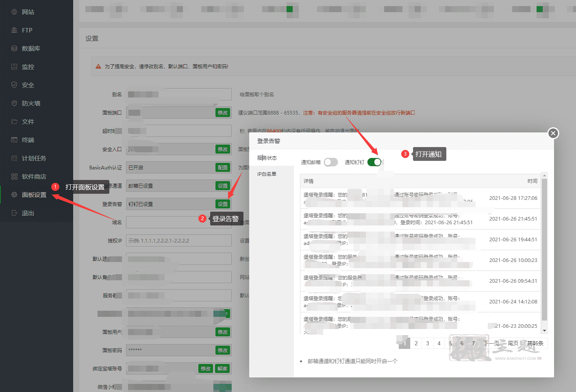The height and width of the screenshot is (392, 576).
Task: Select log entry dated 2021-06-24 14:12:08
Action: [x=420, y=302]
